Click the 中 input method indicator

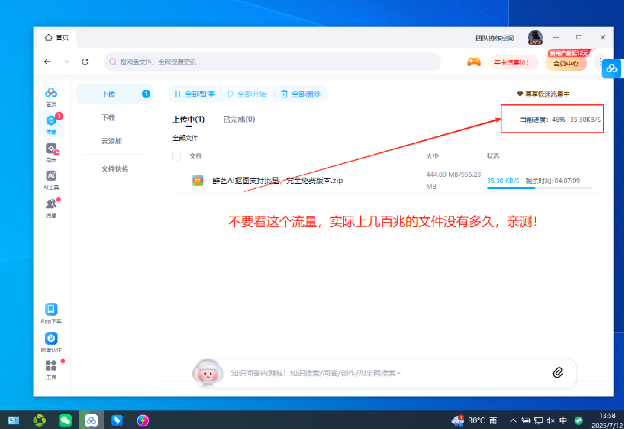563,420
